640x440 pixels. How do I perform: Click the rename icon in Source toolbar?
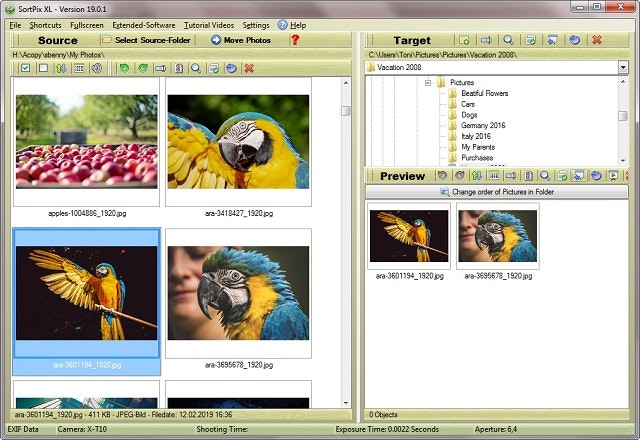tap(160, 68)
